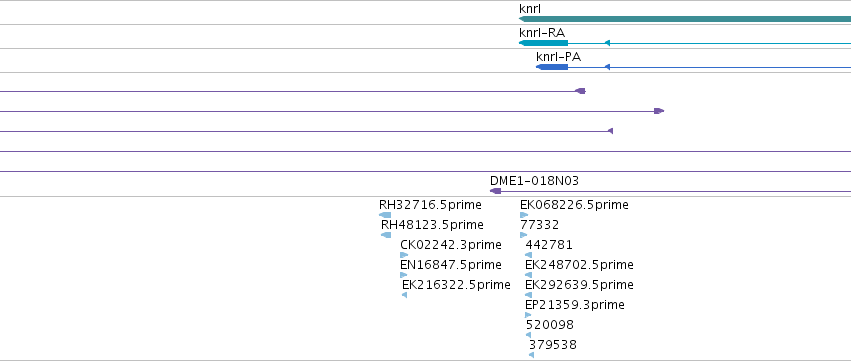Select the 520098 feature marker

coord(529,335)
